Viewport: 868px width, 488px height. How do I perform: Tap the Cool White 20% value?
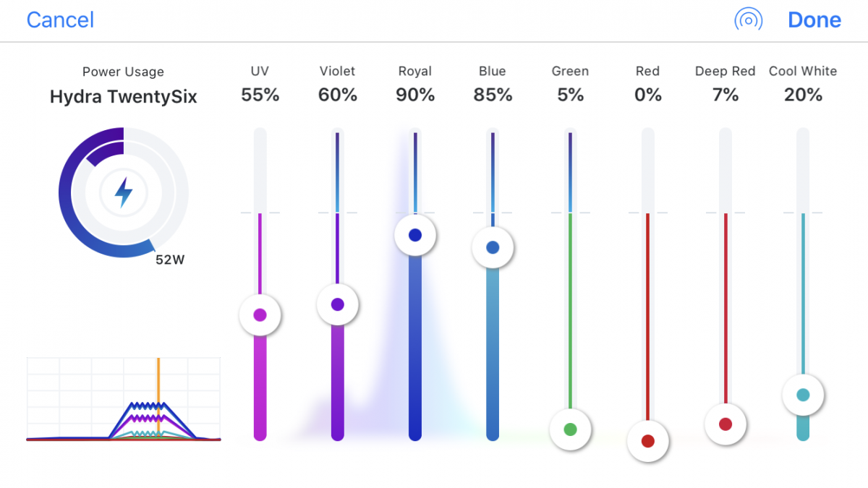(x=803, y=95)
